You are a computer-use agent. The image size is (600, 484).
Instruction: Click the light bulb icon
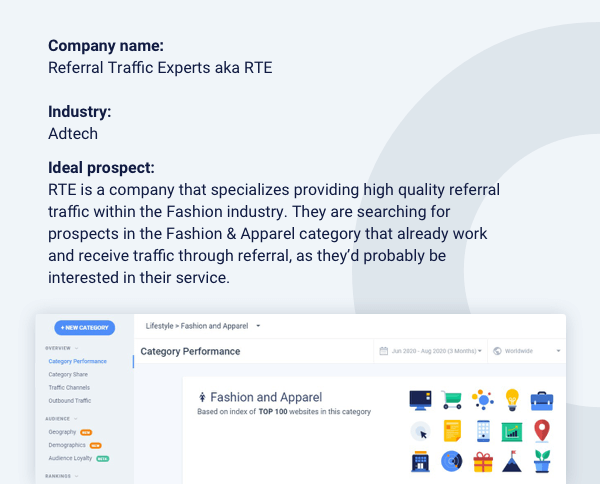click(512, 400)
